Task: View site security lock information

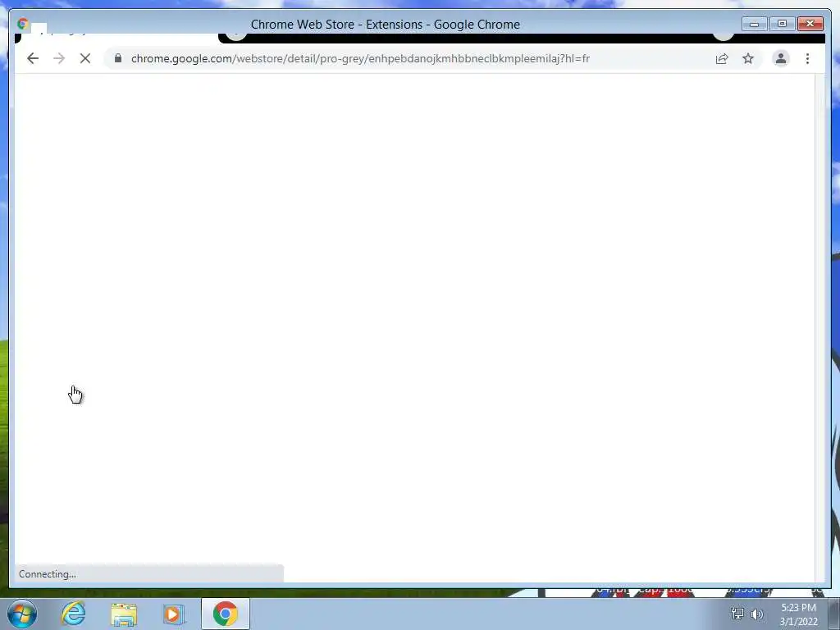Action: click(118, 58)
